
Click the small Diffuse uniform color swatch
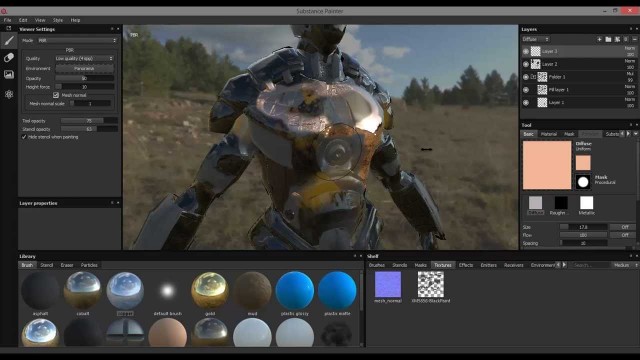click(583, 162)
